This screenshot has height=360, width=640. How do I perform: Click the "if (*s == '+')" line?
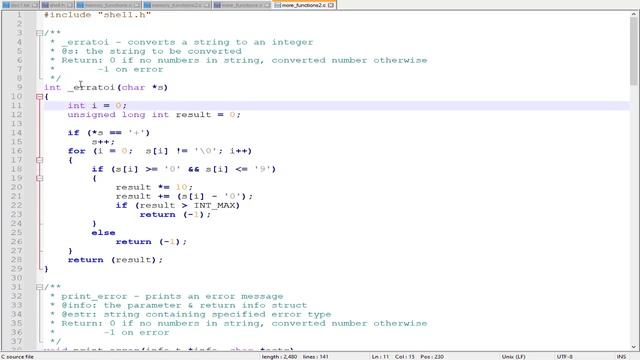[109, 133]
